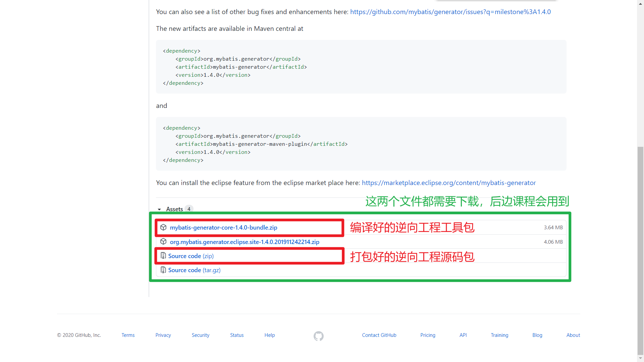The width and height of the screenshot is (644, 362).
Task: Click 'The new artifacts are available' sentence
Action: (x=229, y=28)
